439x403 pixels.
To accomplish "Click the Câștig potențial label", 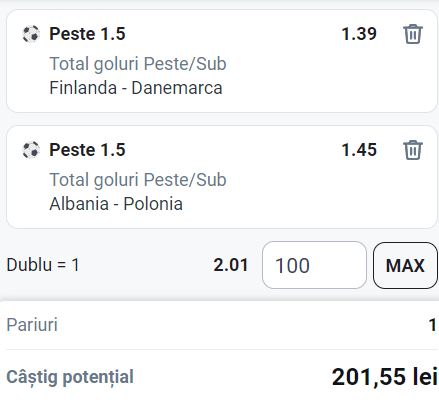I will point(70,377).
